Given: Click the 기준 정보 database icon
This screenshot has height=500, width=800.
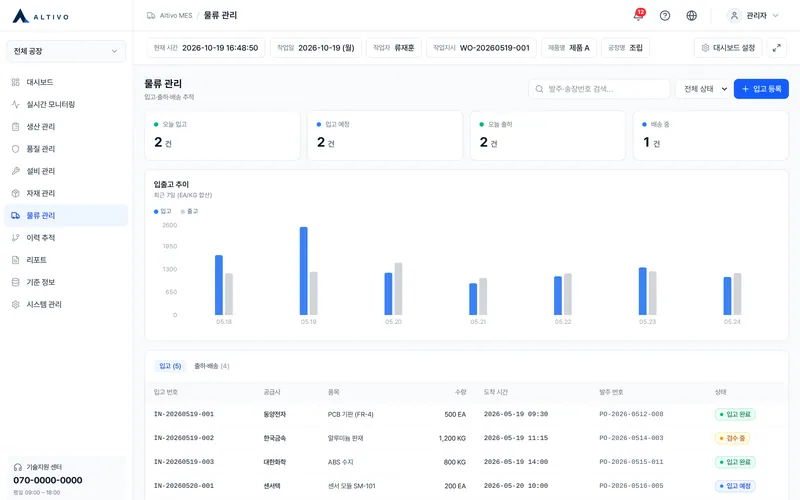Looking at the screenshot, I should click(16, 282).
